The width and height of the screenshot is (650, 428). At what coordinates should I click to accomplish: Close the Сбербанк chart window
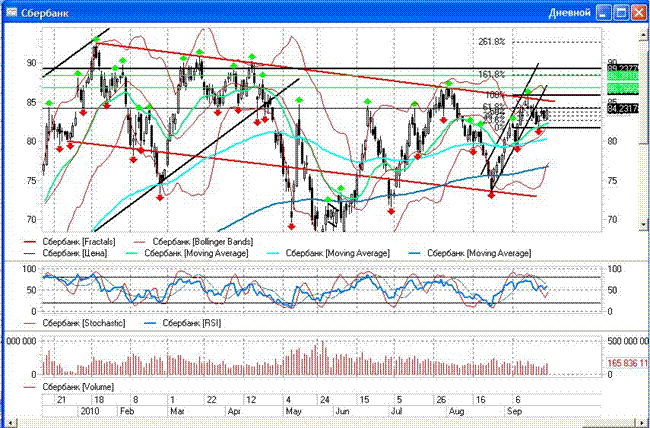point(638,13)
